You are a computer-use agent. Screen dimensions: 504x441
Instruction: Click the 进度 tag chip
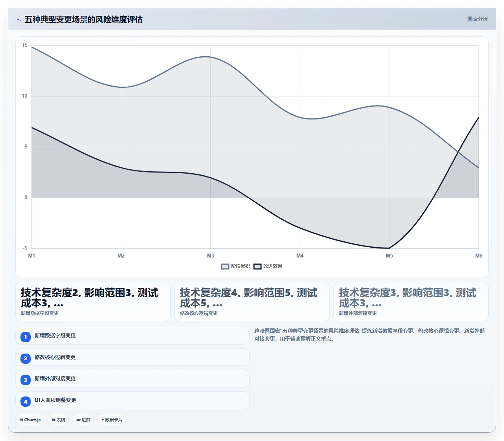point(83,420)
